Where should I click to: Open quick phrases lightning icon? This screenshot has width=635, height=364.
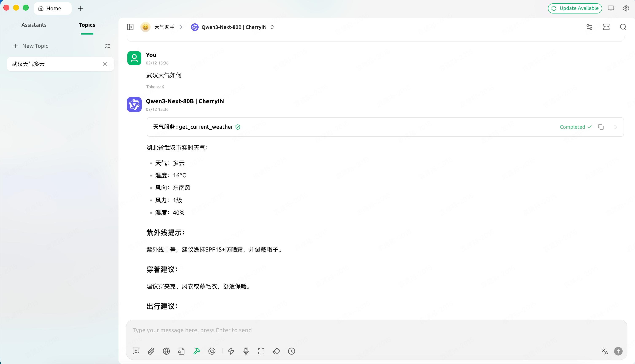(231, 351)
